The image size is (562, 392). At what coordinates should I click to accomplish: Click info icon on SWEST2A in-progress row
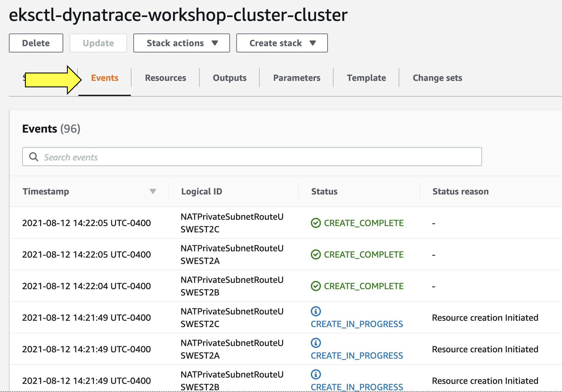(316, 343)
